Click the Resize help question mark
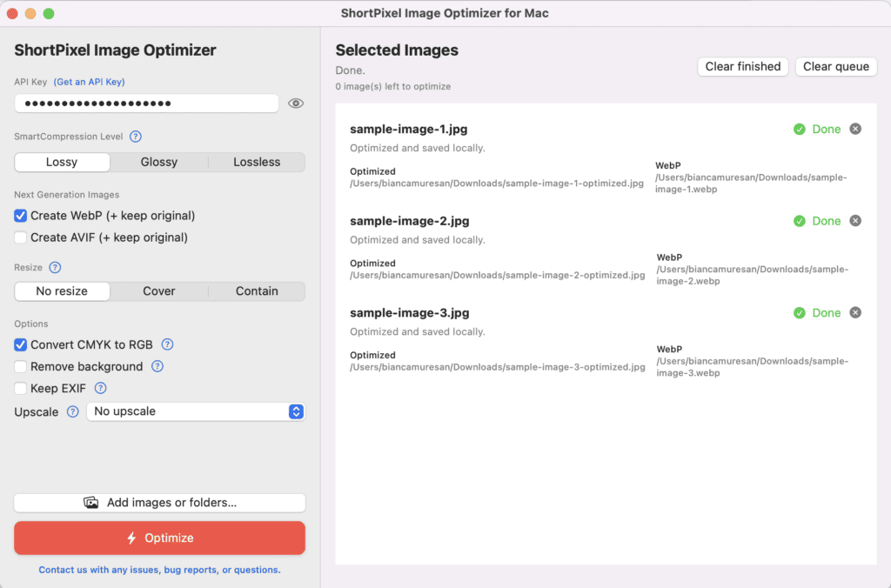891x588 pixels. (53, 267)
